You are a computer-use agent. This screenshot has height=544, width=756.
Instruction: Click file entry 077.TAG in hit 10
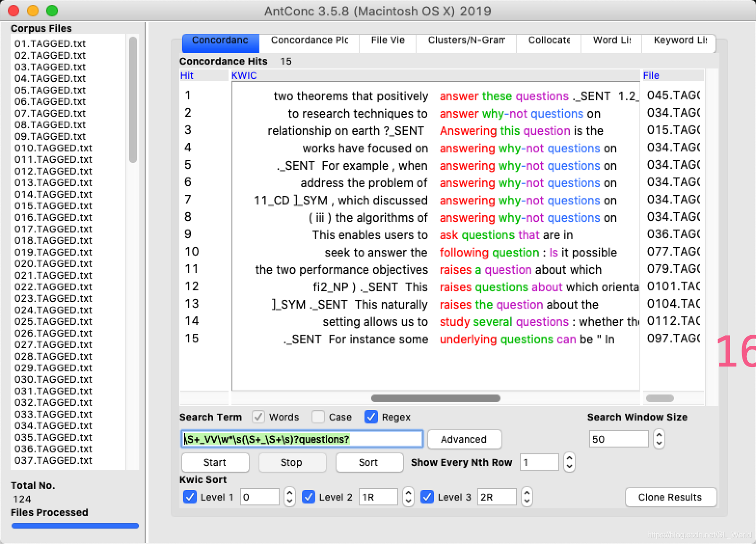(x=673, y=252)
